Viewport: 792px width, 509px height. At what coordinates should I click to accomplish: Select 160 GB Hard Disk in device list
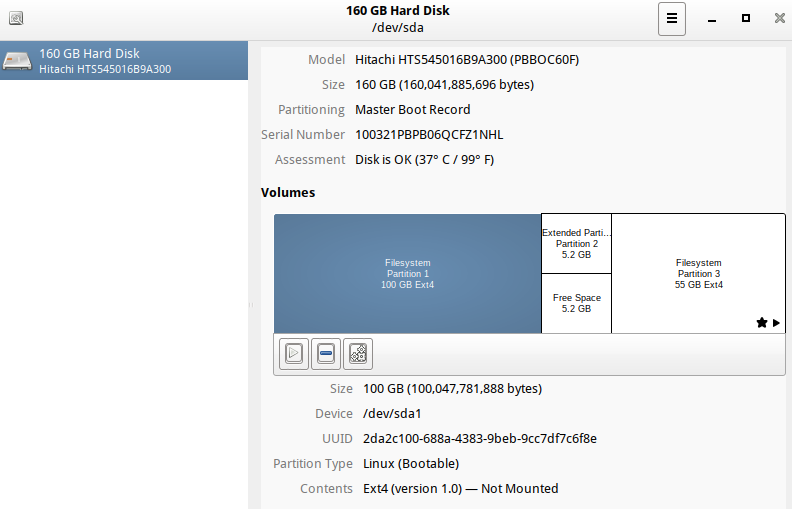(x=124, y=61)
